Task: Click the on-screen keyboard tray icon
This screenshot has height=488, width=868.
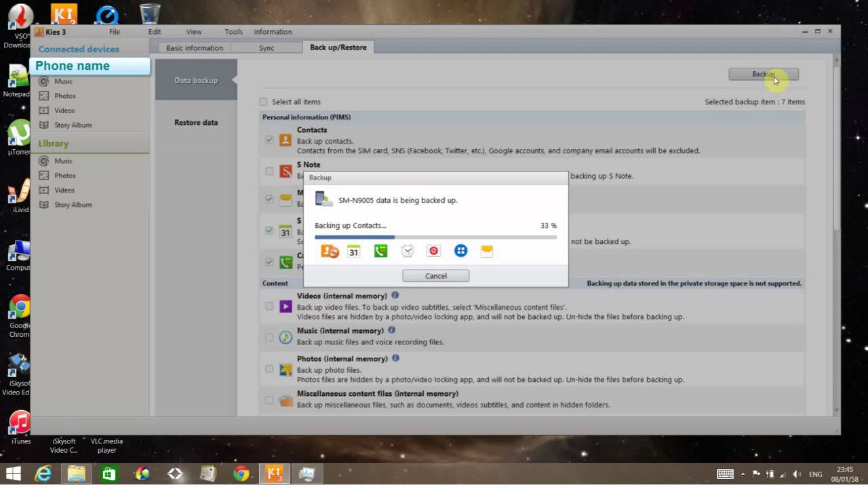Action: [725, 474]
